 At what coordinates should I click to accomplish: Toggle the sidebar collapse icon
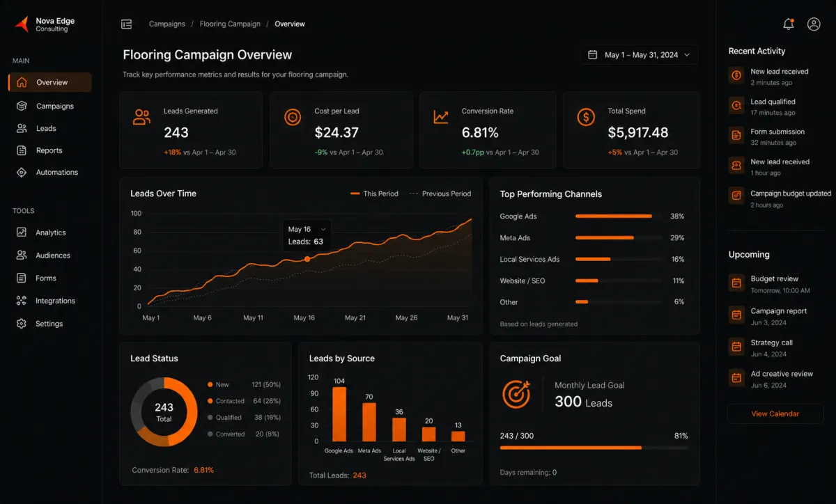click(x=126, y=24)
